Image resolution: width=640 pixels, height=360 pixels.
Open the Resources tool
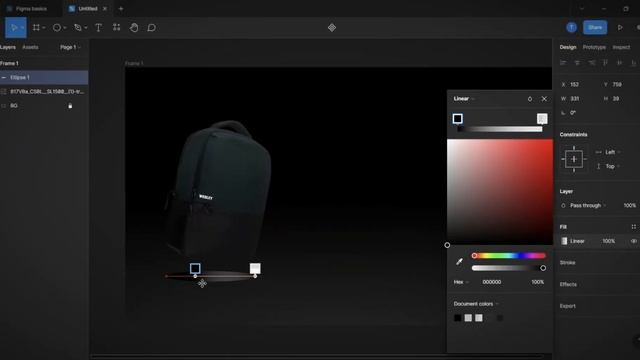click(116, 27)
